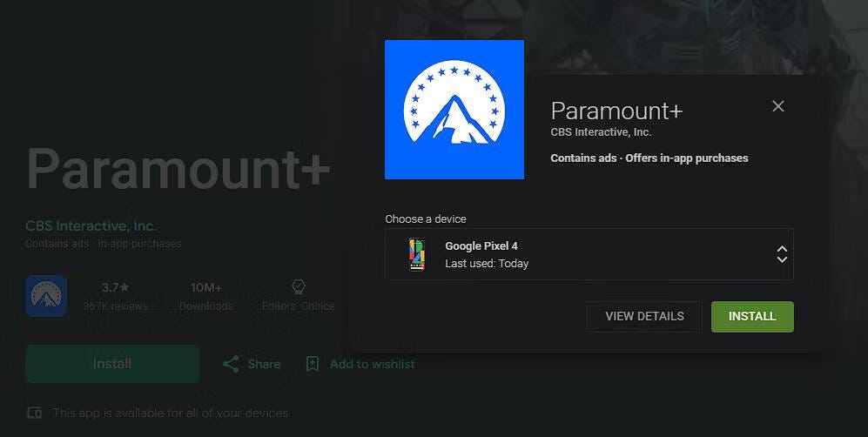Click the small Paramount+ thumbnail icon
Viewport: 868px width, 437px height.
46,296
